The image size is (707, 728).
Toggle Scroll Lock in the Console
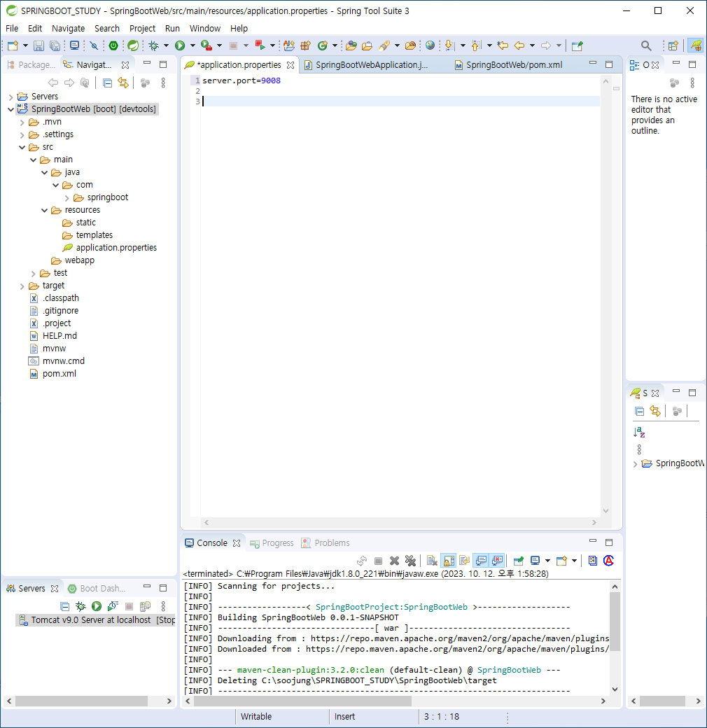pos(449,561)
